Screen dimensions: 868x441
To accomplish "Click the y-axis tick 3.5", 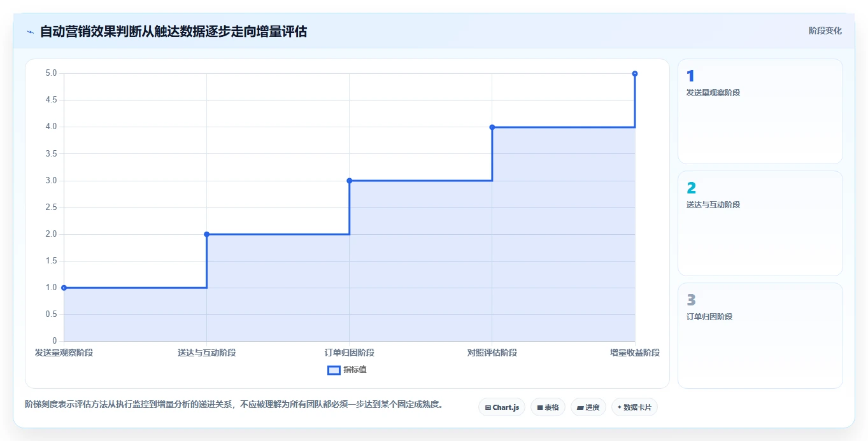I will pos(51,154).
